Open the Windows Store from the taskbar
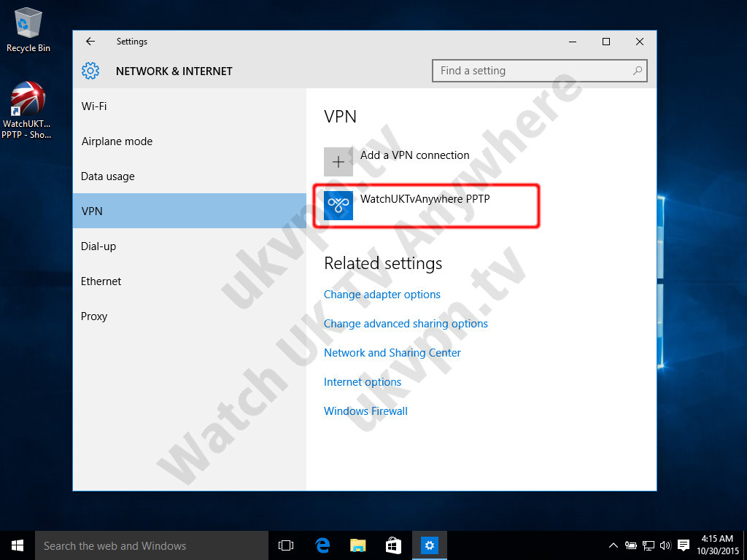The height and width of the screenshot is (560, 747). pos(393,545)
